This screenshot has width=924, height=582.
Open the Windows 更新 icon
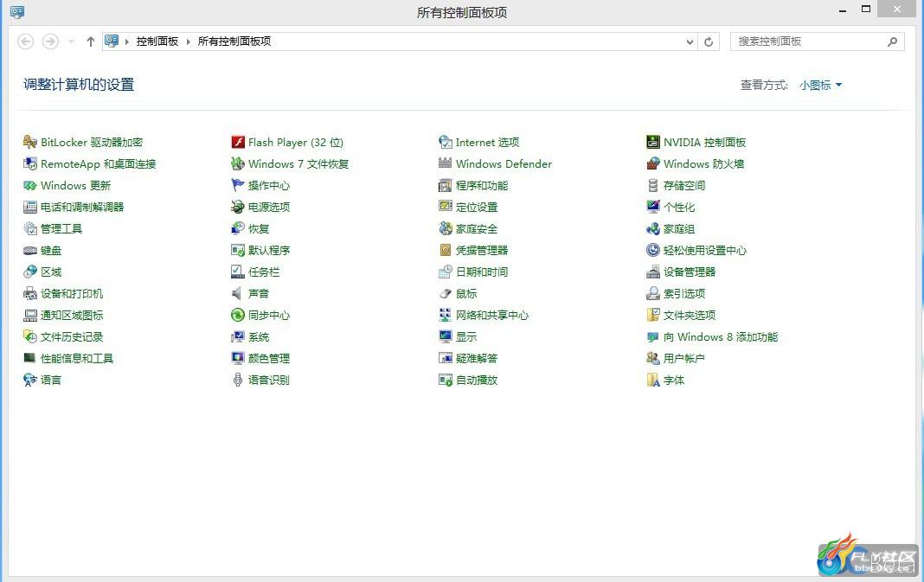tap(30, 186)
